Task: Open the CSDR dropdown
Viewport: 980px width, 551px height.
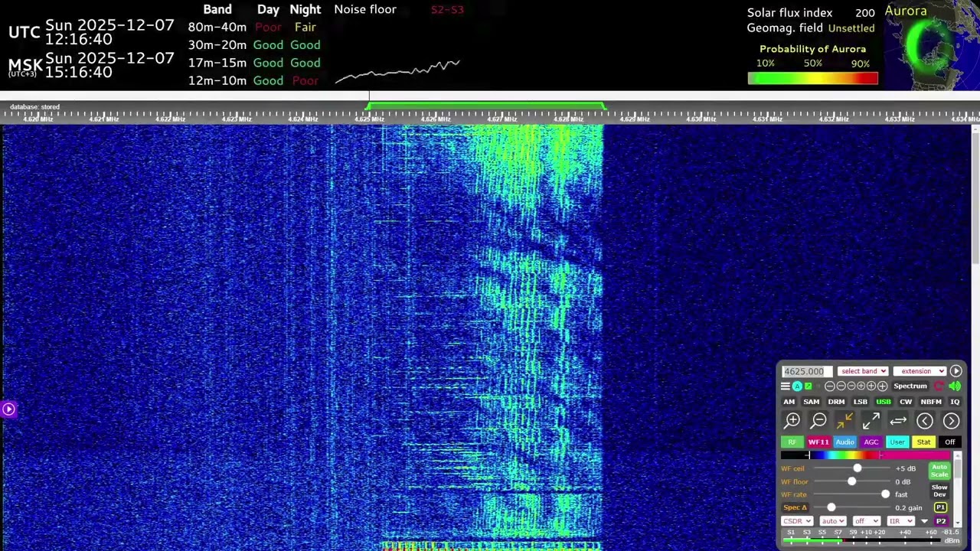Action: click(x=797, y=521)
